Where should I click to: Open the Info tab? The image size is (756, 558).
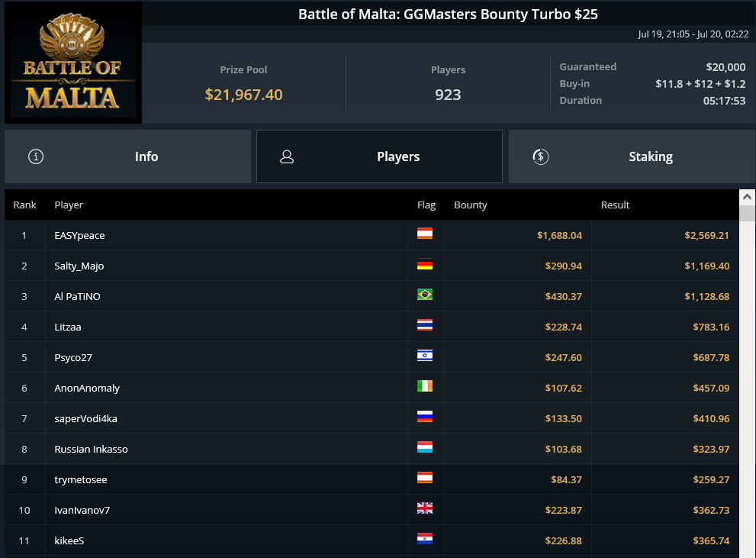[127, 156]
